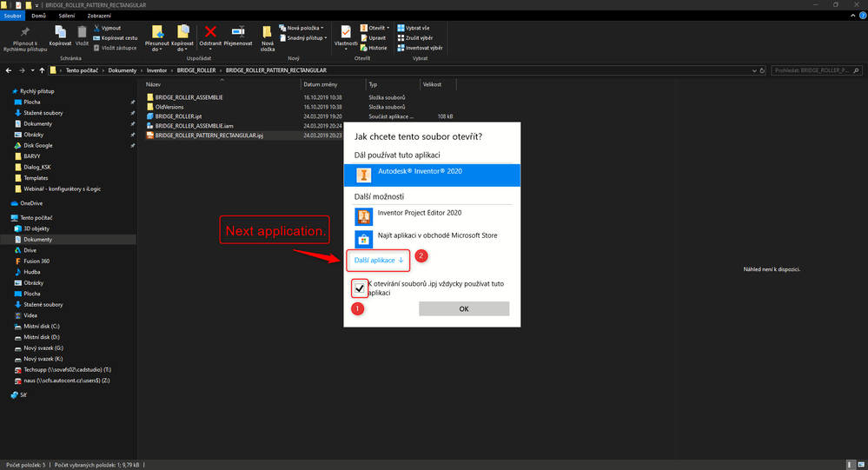Click the Up one level arrow
This screenshot has width=868, height=470.
pos(42,70)
